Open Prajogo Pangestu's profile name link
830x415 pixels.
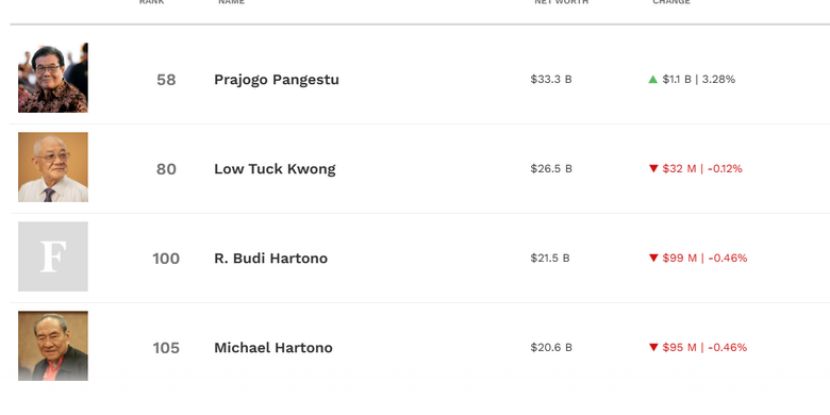(276, 80)
